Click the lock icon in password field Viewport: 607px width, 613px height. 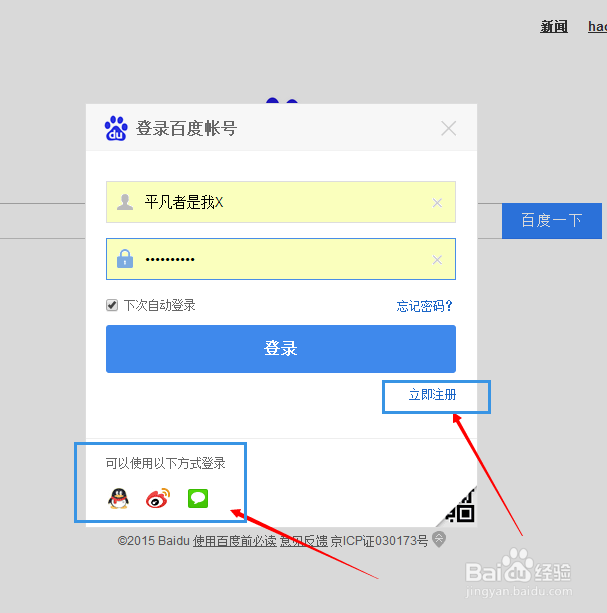125,259
